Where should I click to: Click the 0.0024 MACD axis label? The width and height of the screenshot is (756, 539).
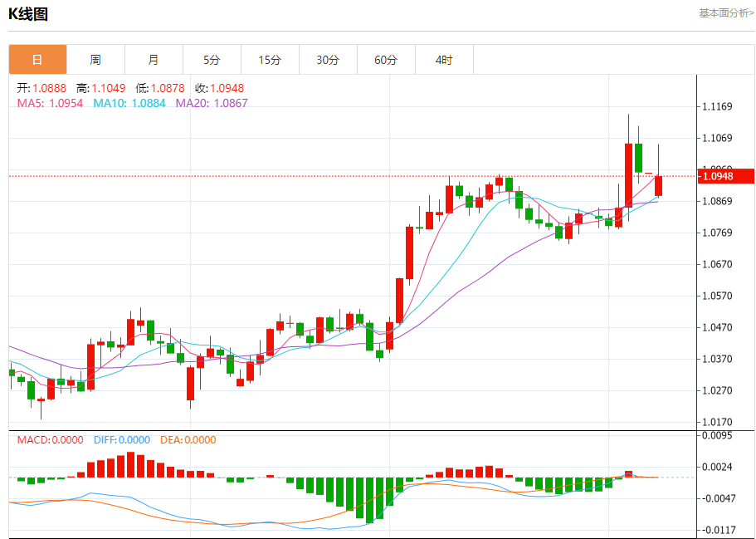pos(718,467)
